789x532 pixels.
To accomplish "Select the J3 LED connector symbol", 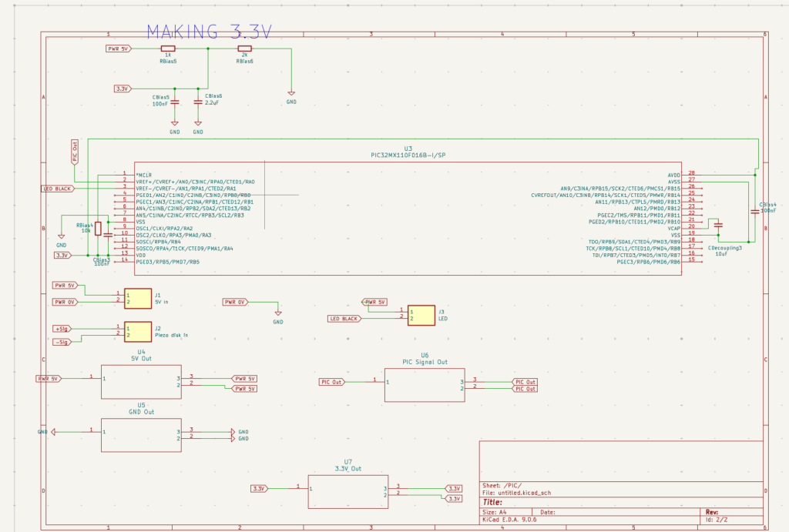I will (421, 316).
